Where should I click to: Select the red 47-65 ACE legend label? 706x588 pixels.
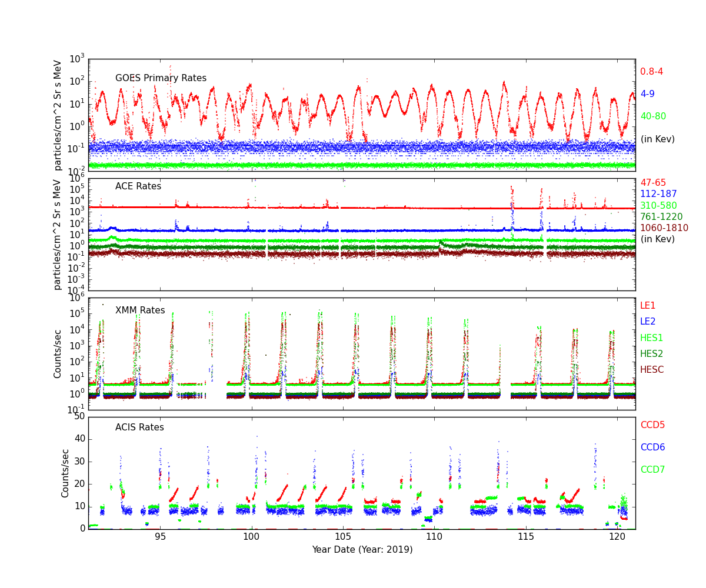[653, 183]
